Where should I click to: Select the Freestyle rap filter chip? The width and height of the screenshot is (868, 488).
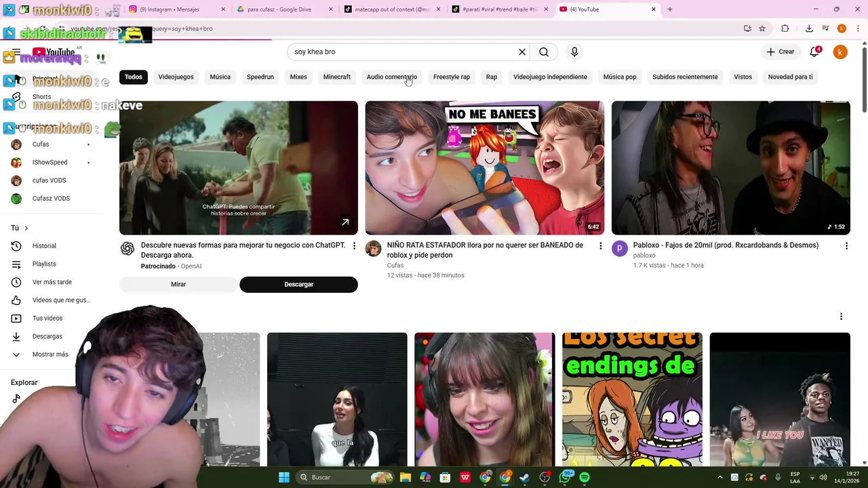[x=452, y=77]
